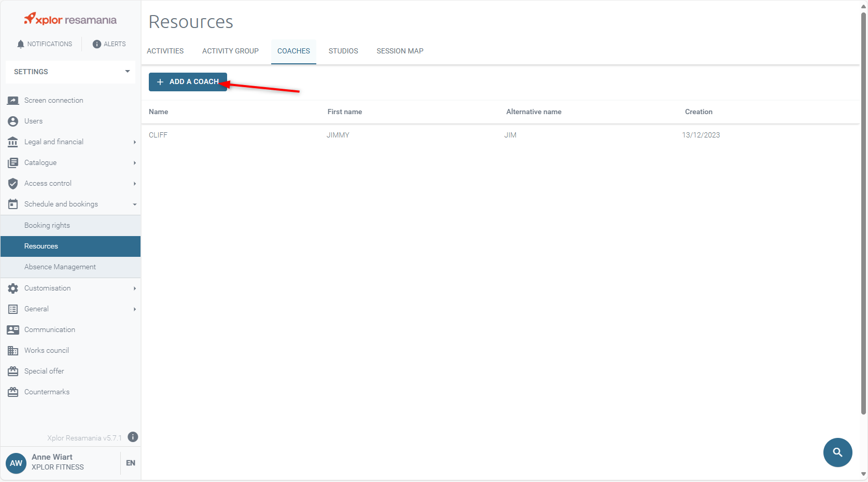Click the Special offer gift icon

(x=13, y=371)
